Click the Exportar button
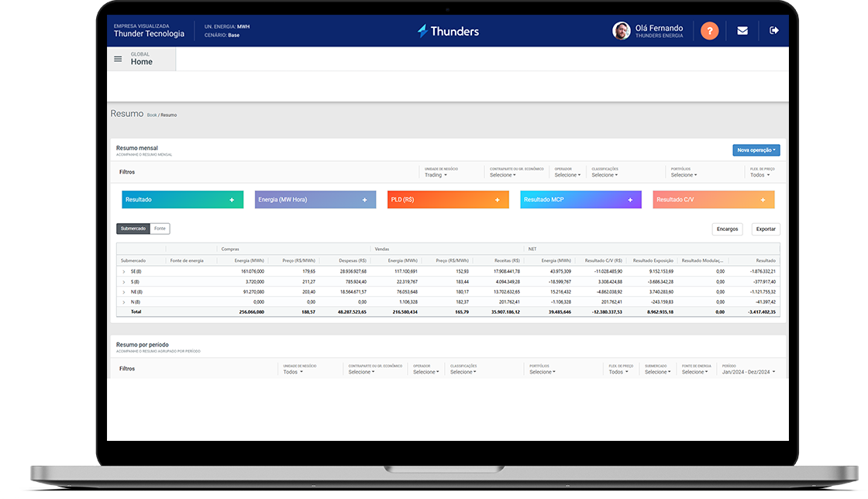 click(x=765, y=229)
